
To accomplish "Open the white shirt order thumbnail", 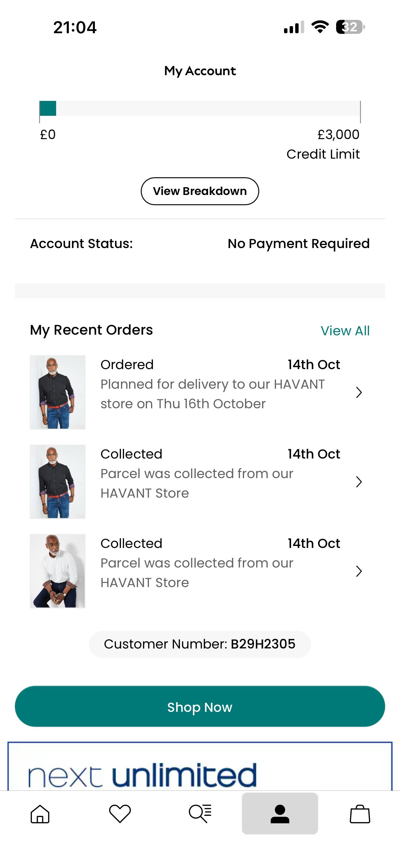I will (x=58, y=571).
